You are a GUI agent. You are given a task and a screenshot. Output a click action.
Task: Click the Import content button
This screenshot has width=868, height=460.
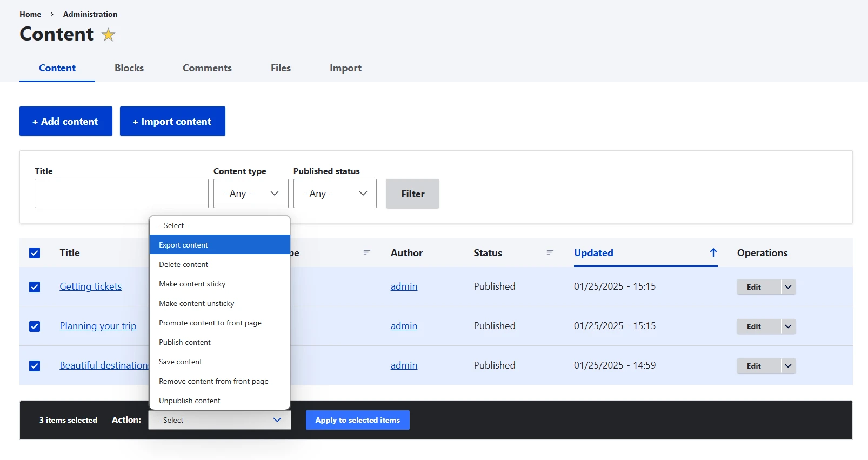(172, 121)
